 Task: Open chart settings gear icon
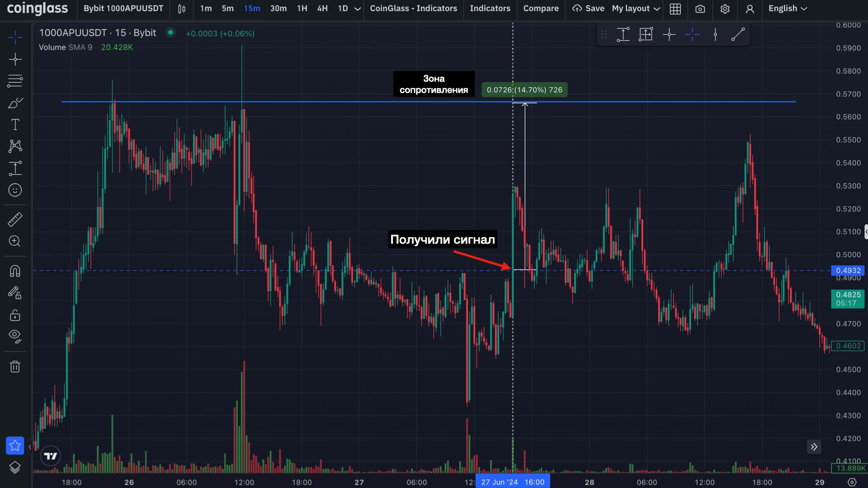725,9
